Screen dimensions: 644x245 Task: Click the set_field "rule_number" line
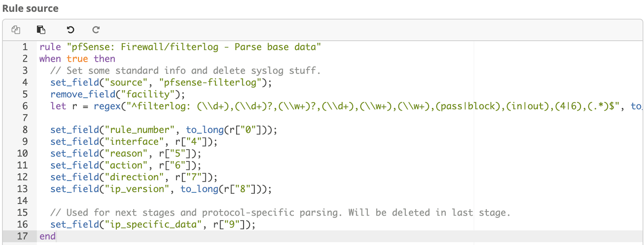[x=163, y=130]
